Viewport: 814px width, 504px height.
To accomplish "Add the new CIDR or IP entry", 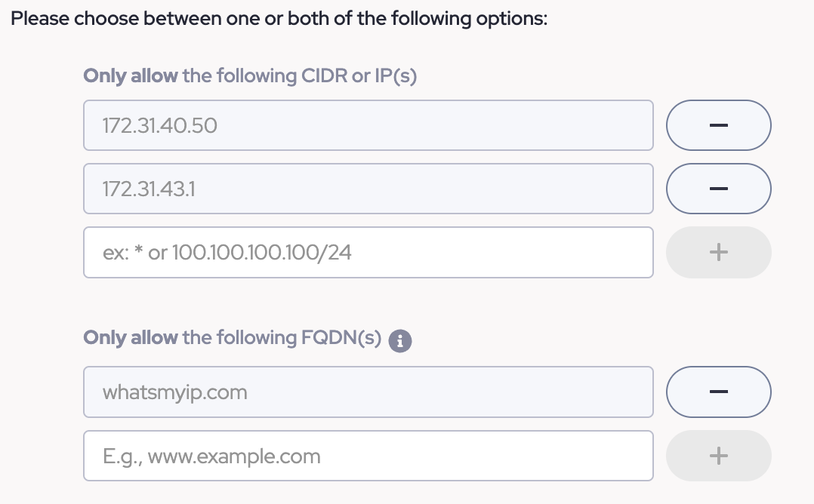I will click(x=718, y=252).
